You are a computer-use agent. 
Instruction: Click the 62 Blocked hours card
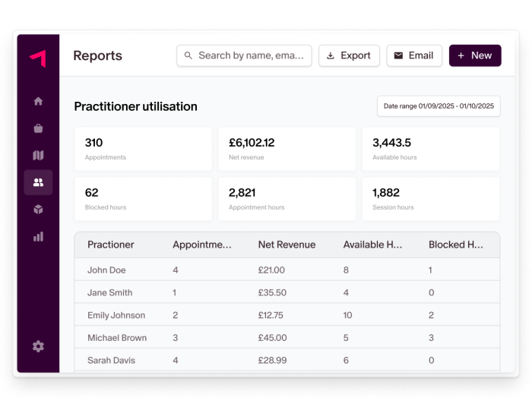tap(143, 199)
